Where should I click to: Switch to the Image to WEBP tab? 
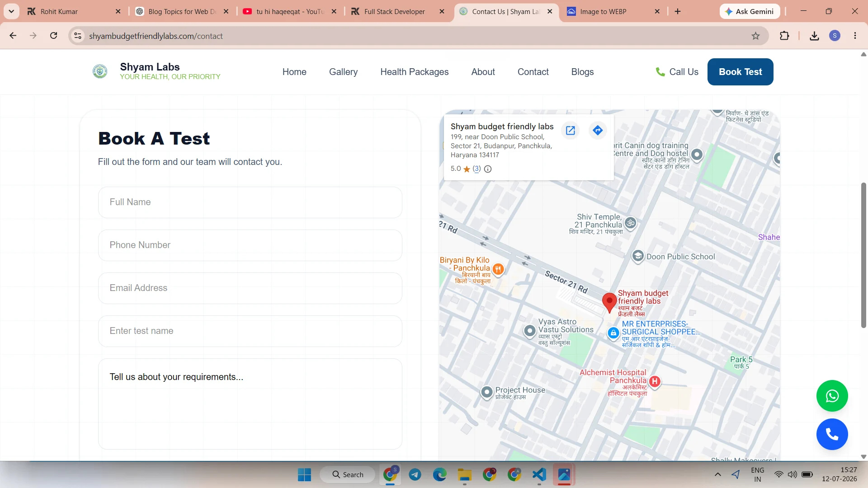[x=613, y=11]
